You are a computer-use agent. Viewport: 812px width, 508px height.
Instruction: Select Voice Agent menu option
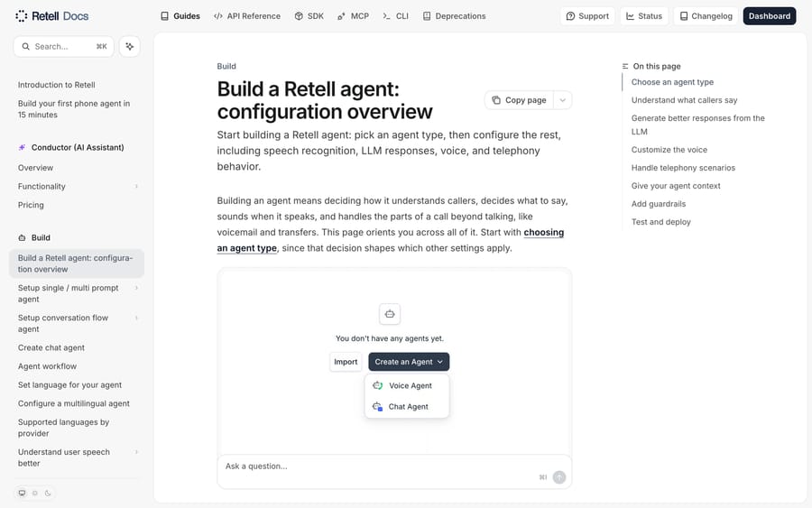pyautogui.click(x=407, y=385)
